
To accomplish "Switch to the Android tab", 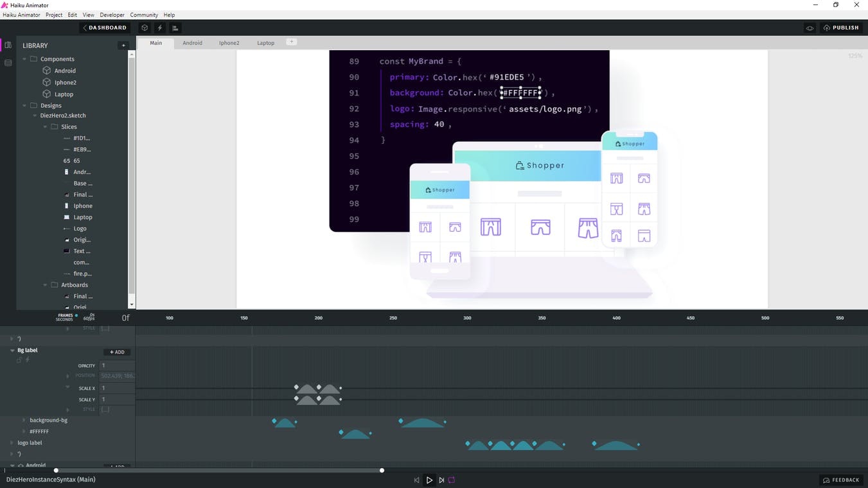I will (192, 42).
